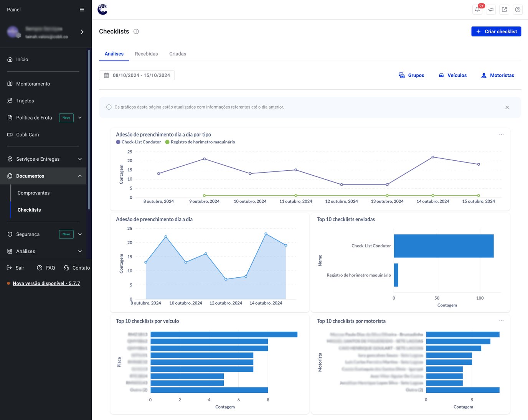Toggle Registro de horímetro maquinário legend series
Viewport: 528px width, 420px height.
coord(200,142)
